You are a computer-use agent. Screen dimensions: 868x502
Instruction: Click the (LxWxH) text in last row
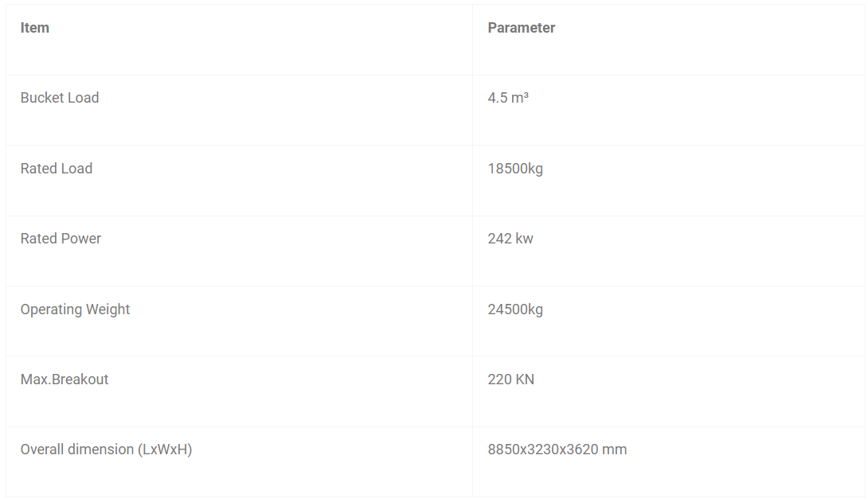point(165,449)
